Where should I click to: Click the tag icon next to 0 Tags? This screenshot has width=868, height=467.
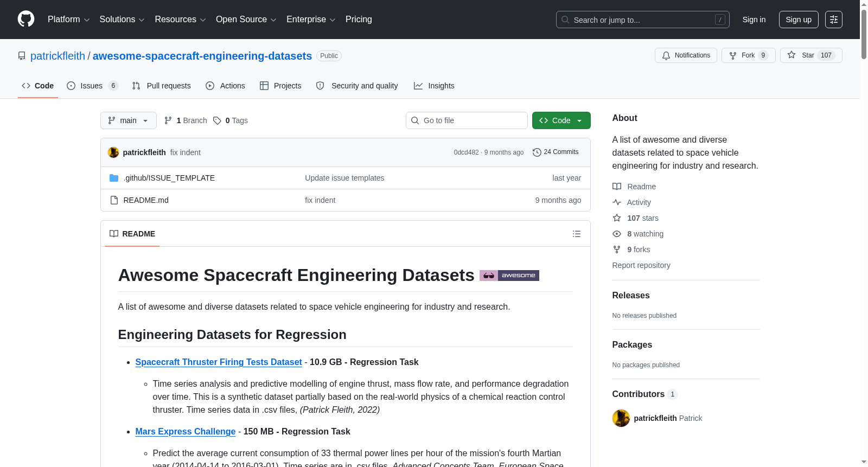click(217, 120)
